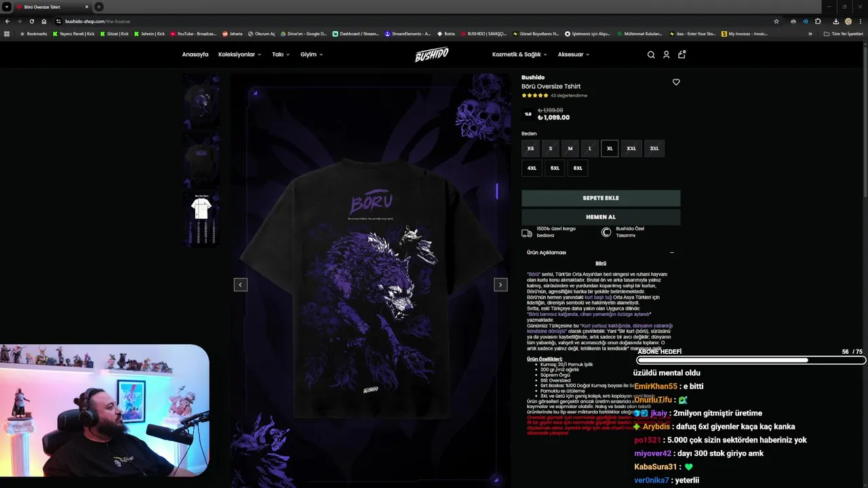Open the Botrix bookmark
The height and width of the screenshot is (488, 868).
[x=446, y=34]
